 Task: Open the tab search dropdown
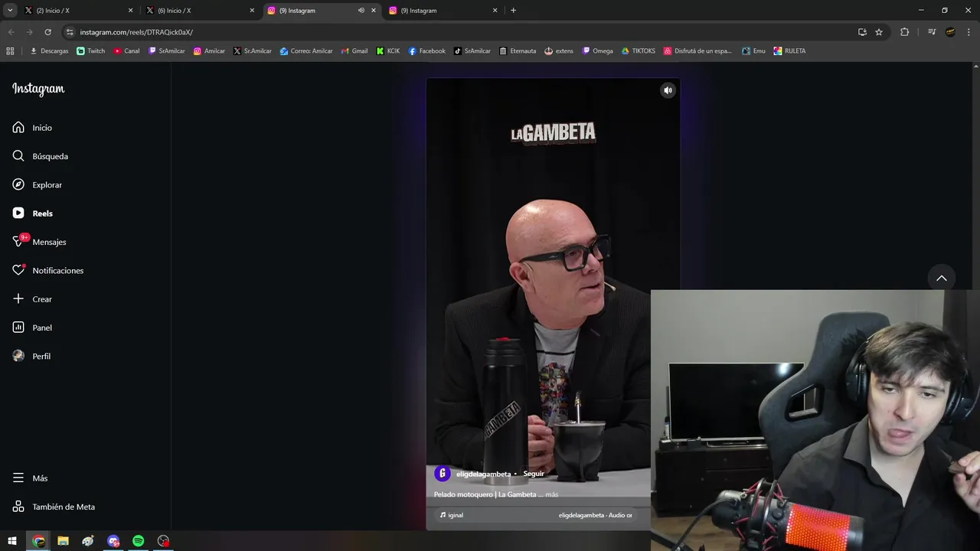pyautogui.click(x=10, y=11)
